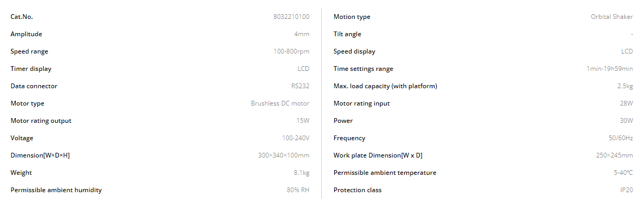This screenshot has width=644, height=199.
Task: Click the IP20 protection class value
Action: 627,190
